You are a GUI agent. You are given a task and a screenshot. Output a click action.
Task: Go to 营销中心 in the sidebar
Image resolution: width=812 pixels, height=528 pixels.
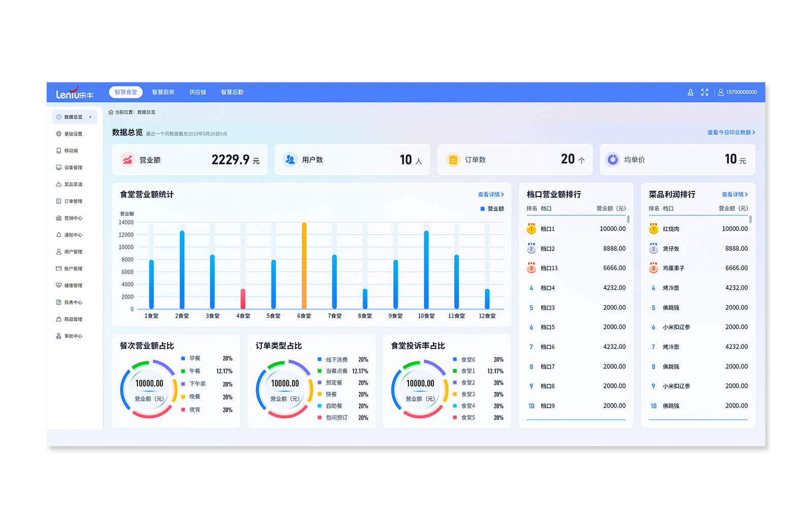(69, 218)
